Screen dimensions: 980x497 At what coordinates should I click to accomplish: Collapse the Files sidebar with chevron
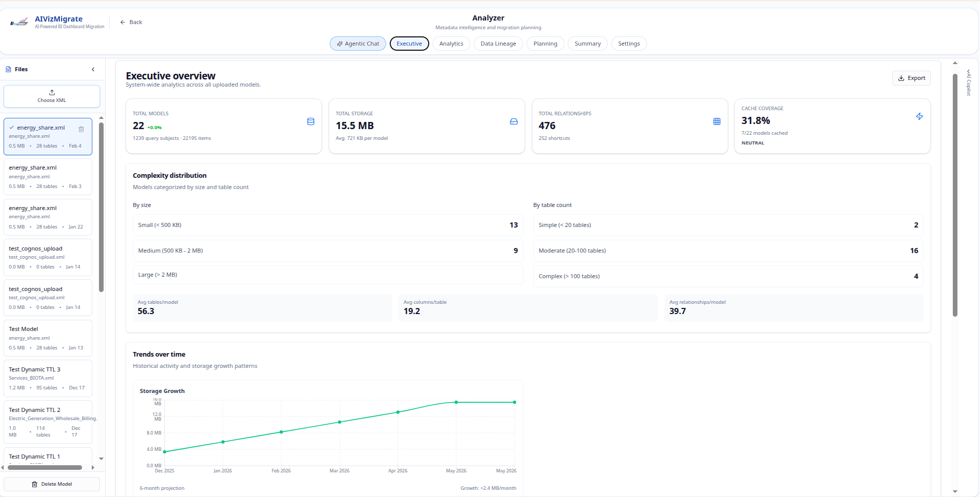93,69
